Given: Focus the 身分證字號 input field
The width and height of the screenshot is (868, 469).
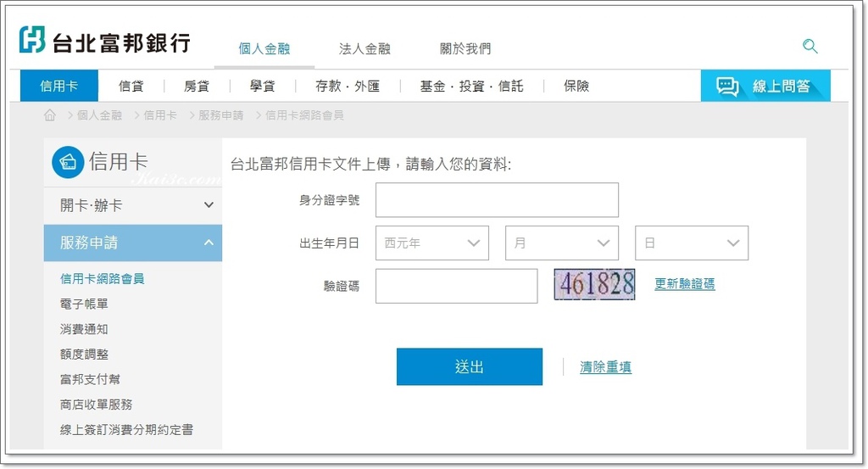Looking at the screenshot, I should coord(497,200).
